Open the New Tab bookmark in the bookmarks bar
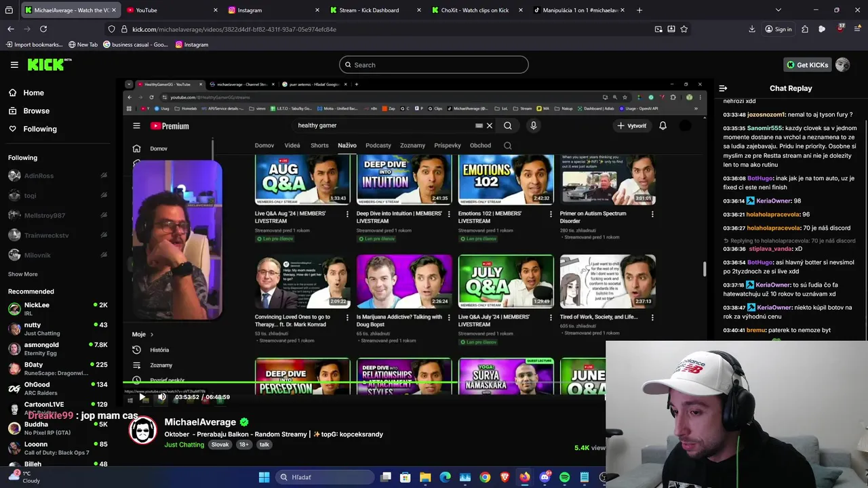 click(x=83, y=45)
